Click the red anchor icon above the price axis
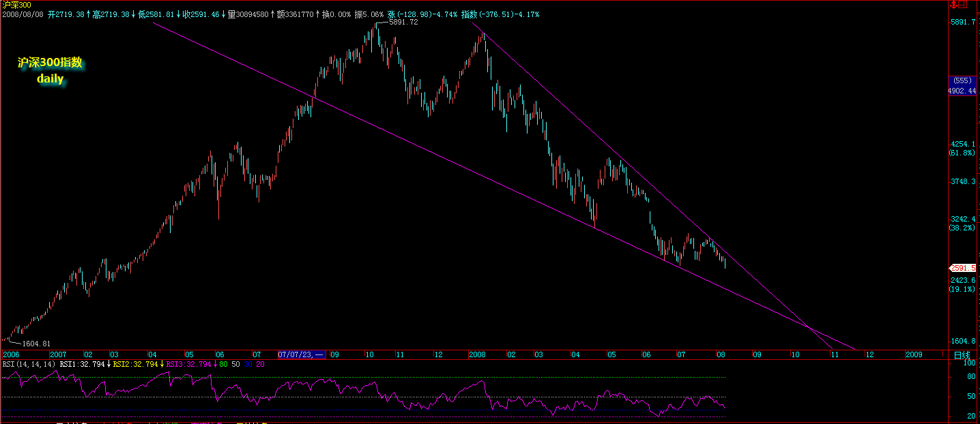This screenshot has height=424, width=980. (954, 5)
